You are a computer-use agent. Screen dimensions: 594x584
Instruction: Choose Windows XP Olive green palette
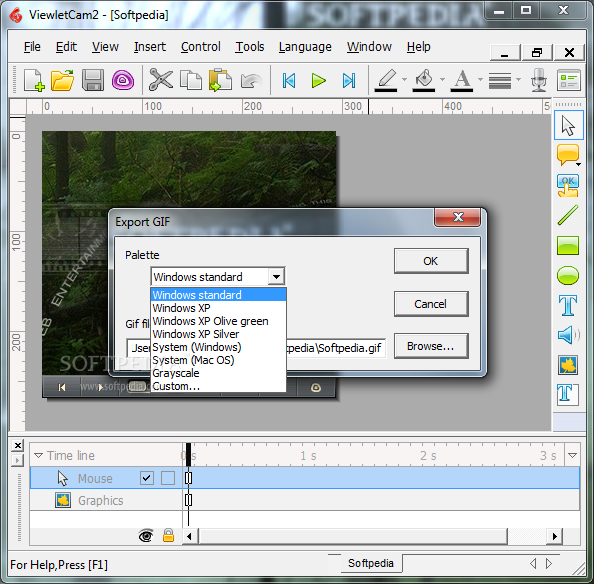[x=218, y=321]
